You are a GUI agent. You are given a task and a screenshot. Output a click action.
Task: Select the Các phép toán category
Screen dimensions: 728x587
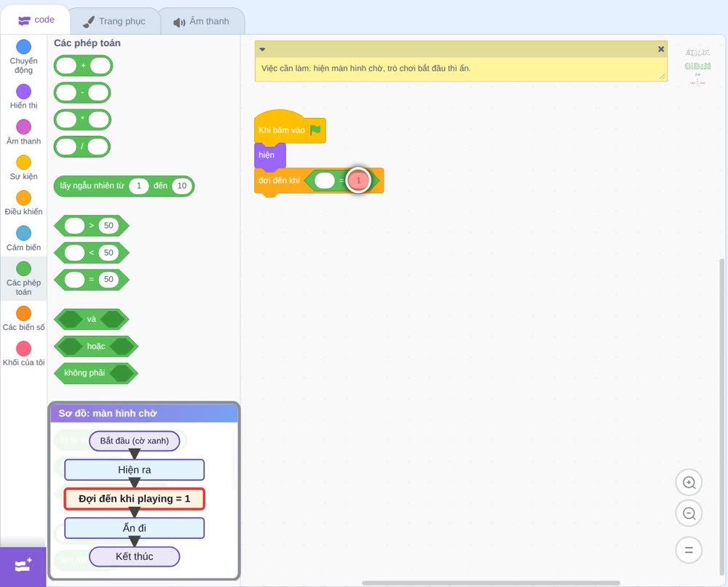point(23,279)
